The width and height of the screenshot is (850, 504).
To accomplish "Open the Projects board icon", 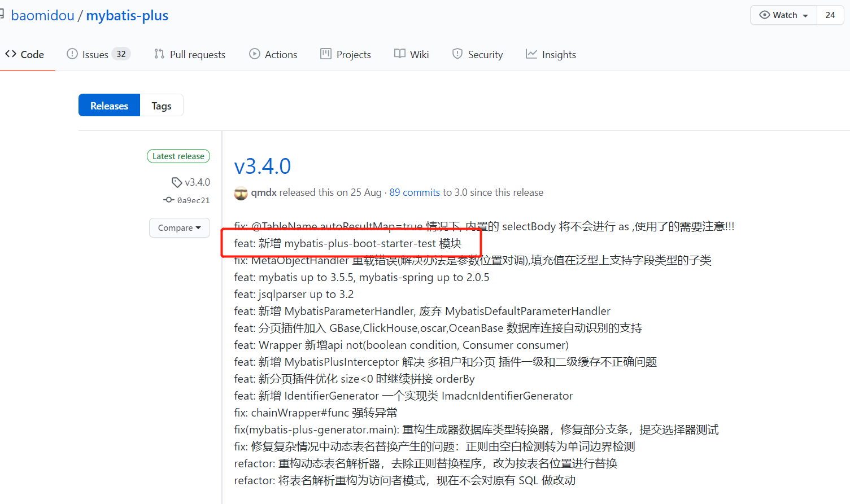I will pyautogui.click(x=325, y=54).
